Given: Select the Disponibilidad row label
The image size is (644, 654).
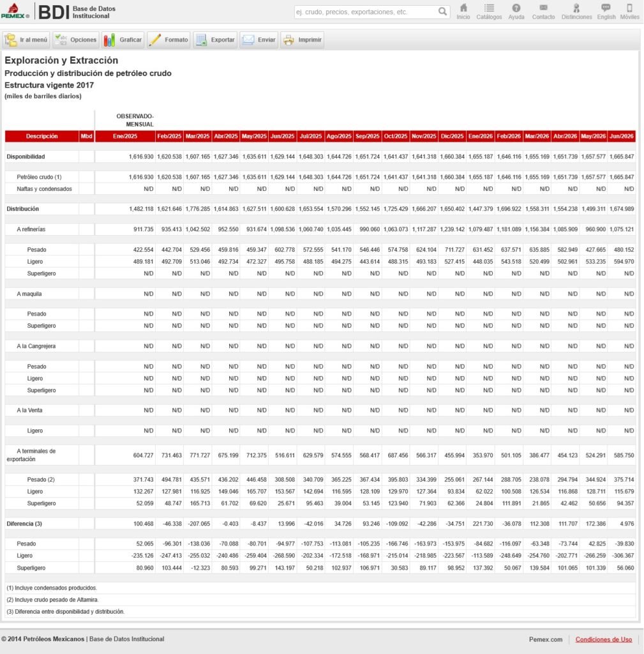Looking at the screenshot, I should [26, 156].
